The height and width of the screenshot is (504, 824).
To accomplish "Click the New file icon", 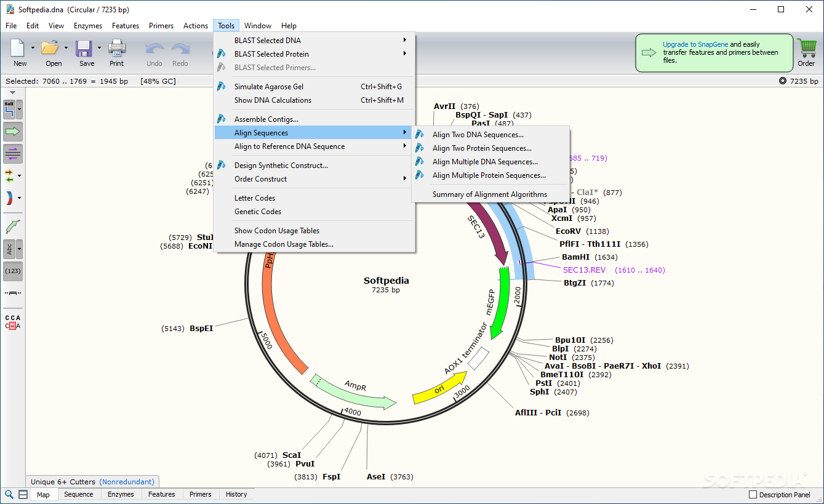I will tap(18, 48).
